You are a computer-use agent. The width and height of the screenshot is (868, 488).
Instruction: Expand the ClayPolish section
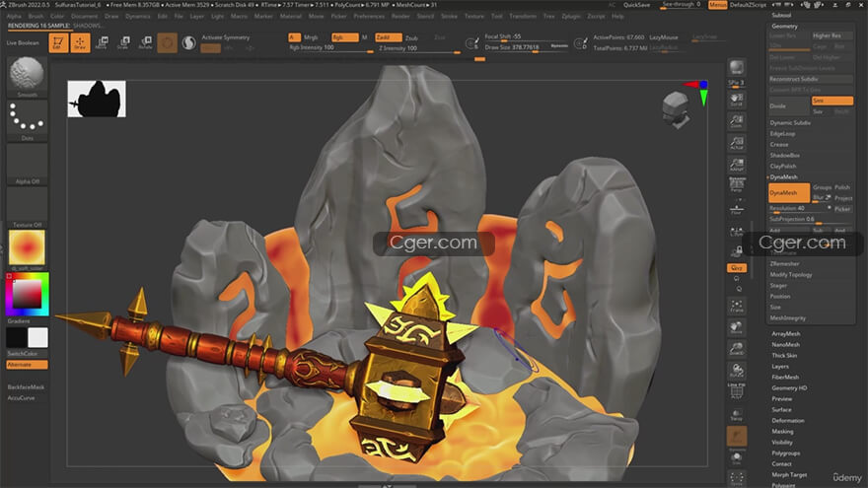tap(783, 166)
